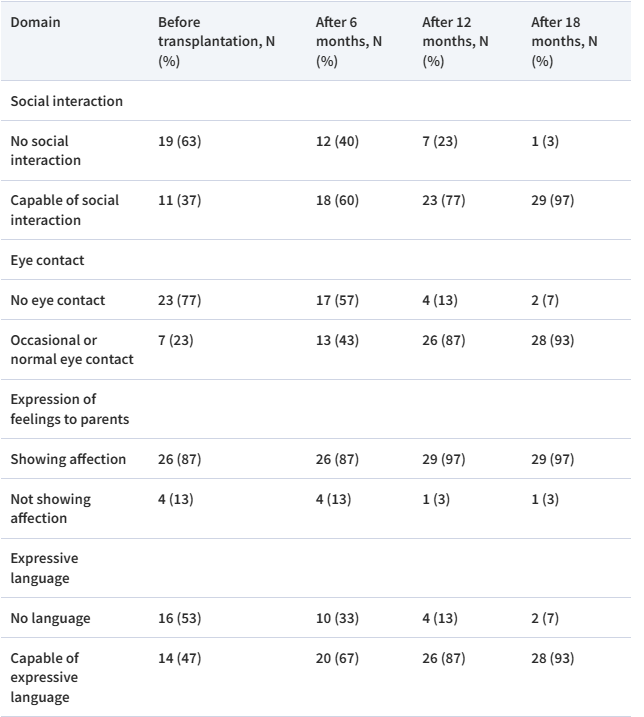Select the Expressive language section heading

(x=44, y=567)
